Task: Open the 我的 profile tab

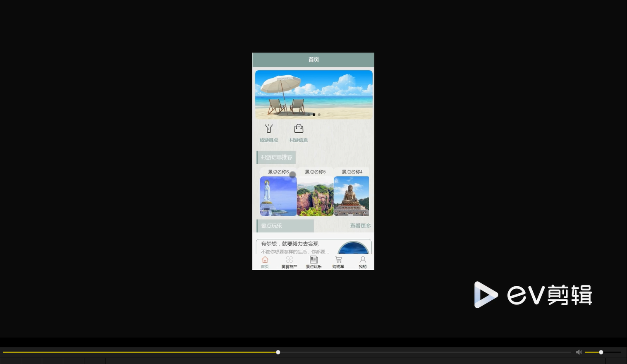Action: [x=362, y=262]
